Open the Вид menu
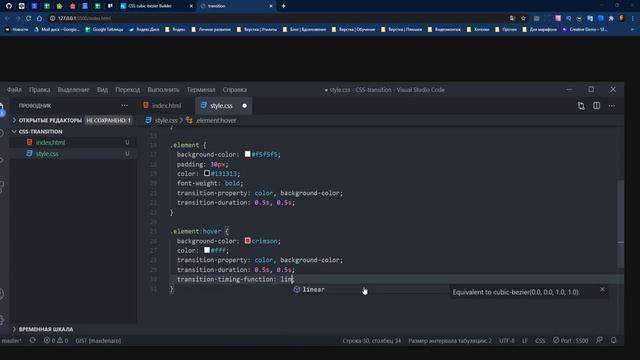The height and width of the screenshot is (360, 640). click(102, 90)
